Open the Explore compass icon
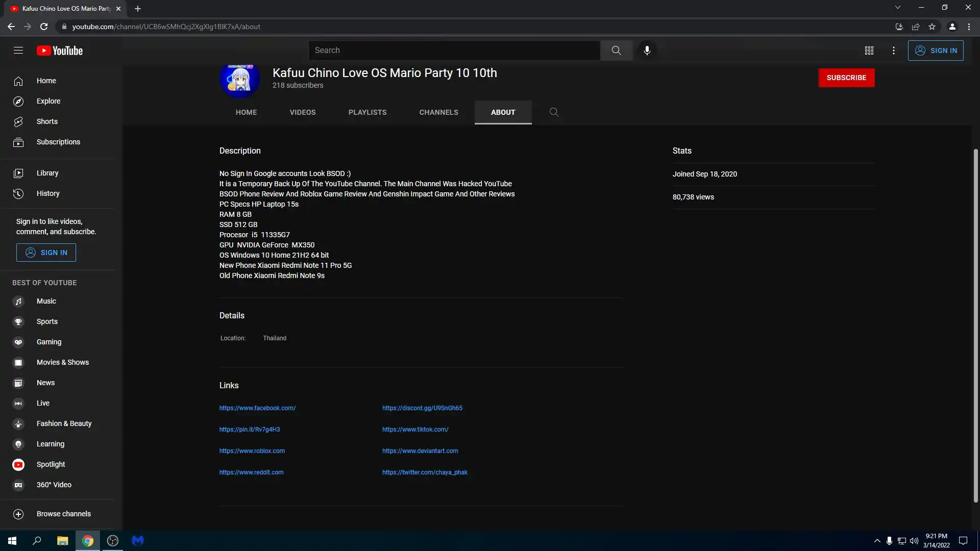The width and height of the screenshot is (980, 551). [18, 101]
